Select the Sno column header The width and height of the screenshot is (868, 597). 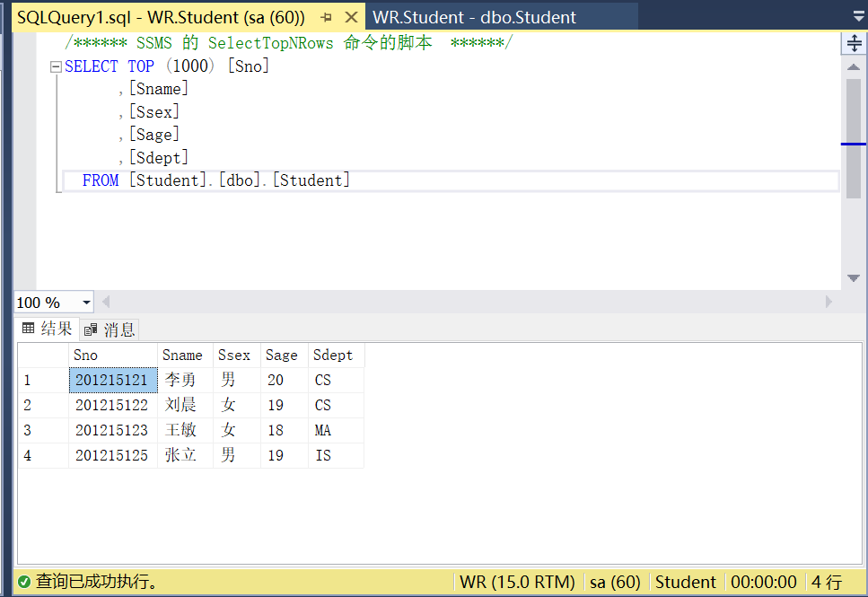[113, 355]
